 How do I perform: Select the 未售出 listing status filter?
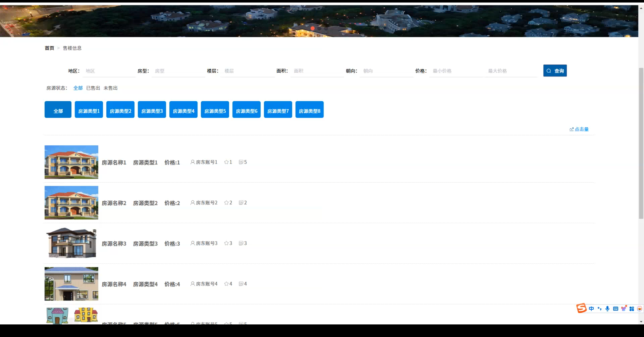click(110, 88)
